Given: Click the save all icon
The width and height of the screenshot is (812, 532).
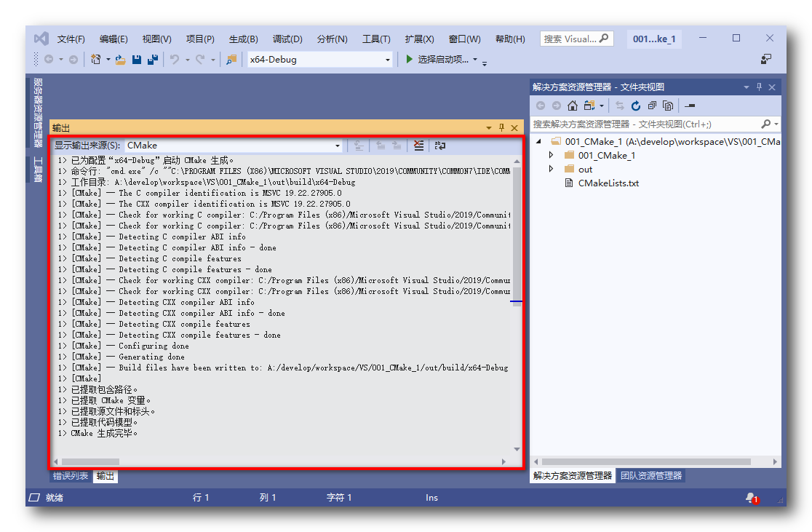Looking at the screenshot, I should 153,60.
